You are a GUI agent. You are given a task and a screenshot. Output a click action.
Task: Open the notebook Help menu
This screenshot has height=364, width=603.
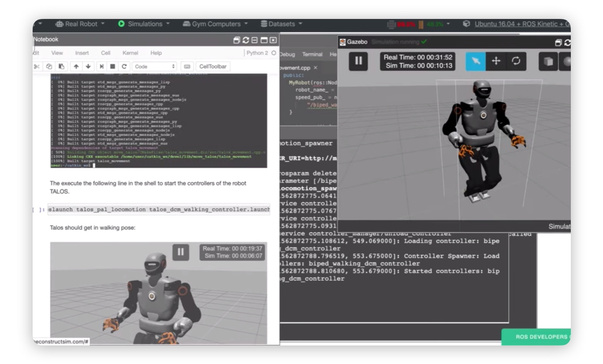click(x=156, y=53)
